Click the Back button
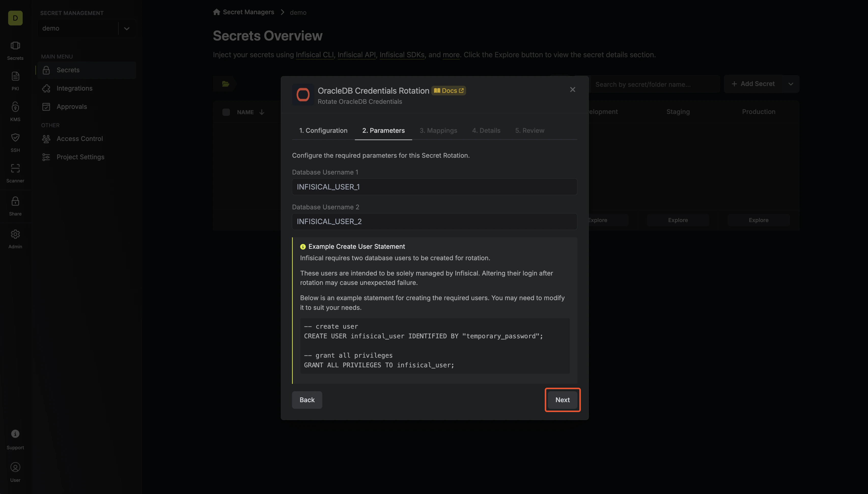This screenshot has width=868, height=494. (307, 400)
